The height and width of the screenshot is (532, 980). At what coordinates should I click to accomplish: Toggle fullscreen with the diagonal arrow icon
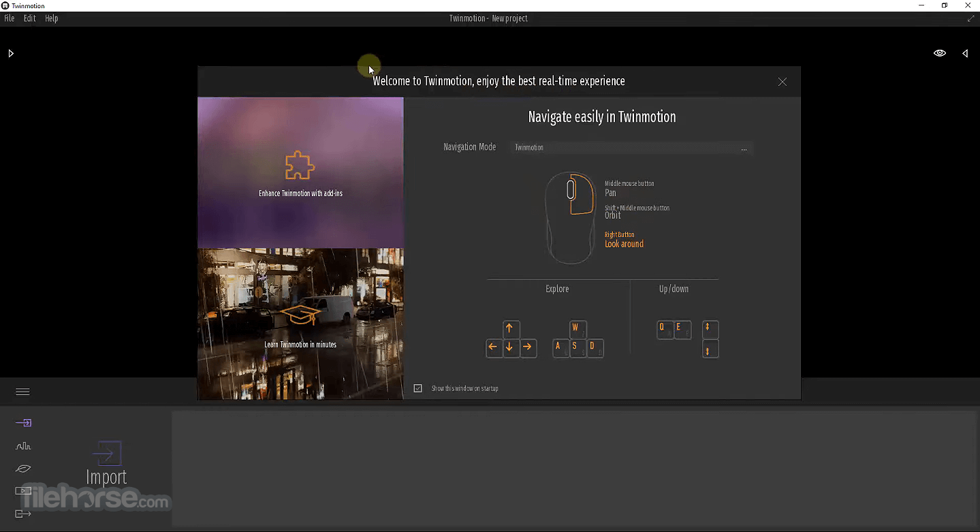[970, 18]
